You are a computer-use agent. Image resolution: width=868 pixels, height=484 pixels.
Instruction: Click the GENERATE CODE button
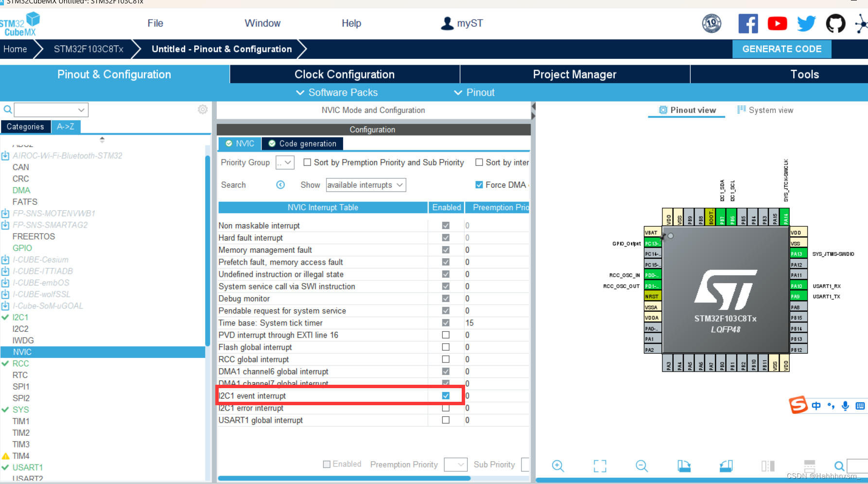click(781, 49)
